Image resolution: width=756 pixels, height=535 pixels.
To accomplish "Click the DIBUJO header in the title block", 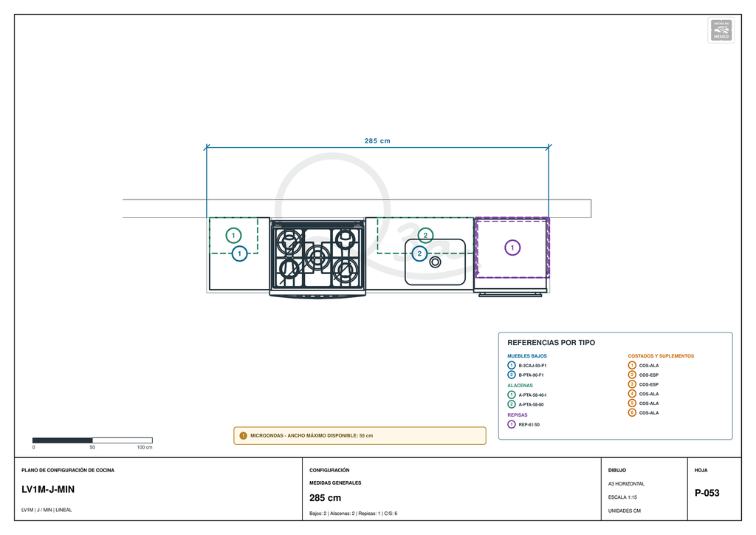I will 616,471.
